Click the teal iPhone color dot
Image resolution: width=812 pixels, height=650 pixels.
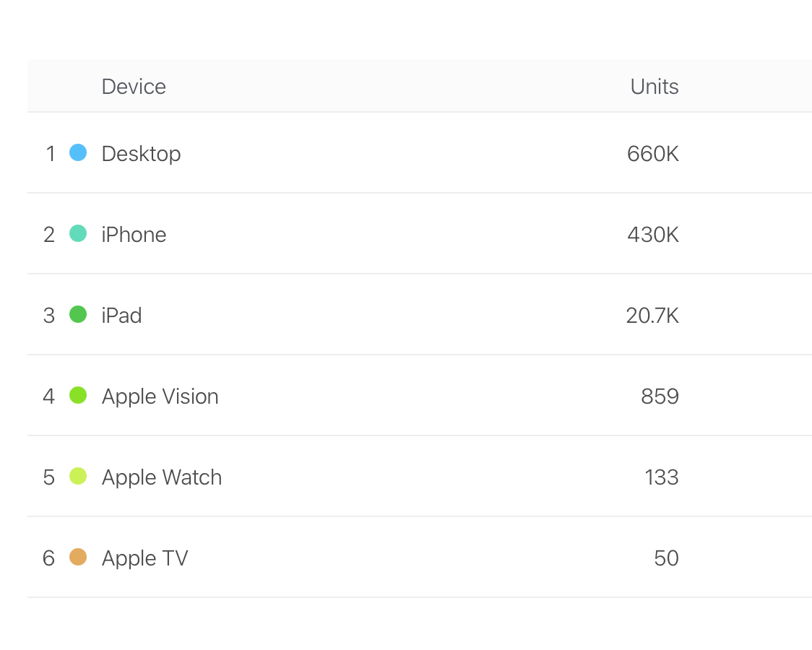(78, 233)
